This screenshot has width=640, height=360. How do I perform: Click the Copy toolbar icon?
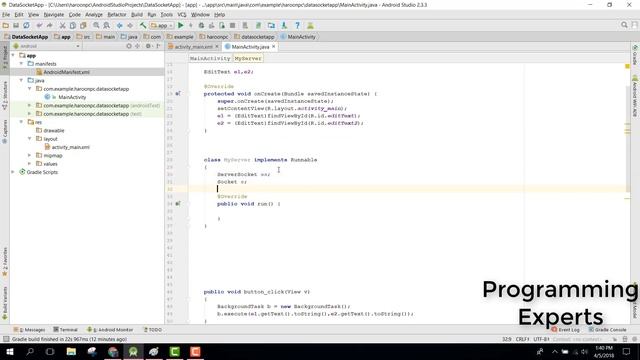coord(73,25)
